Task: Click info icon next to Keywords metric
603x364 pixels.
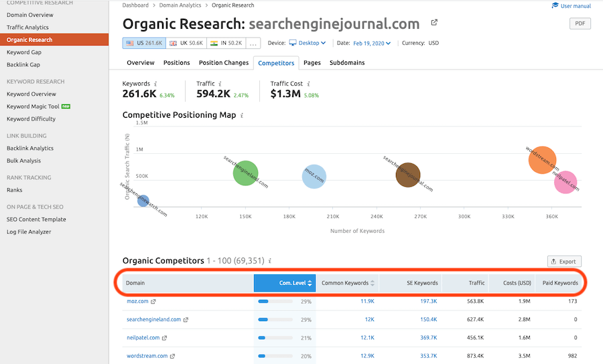Action: [155, 84]
